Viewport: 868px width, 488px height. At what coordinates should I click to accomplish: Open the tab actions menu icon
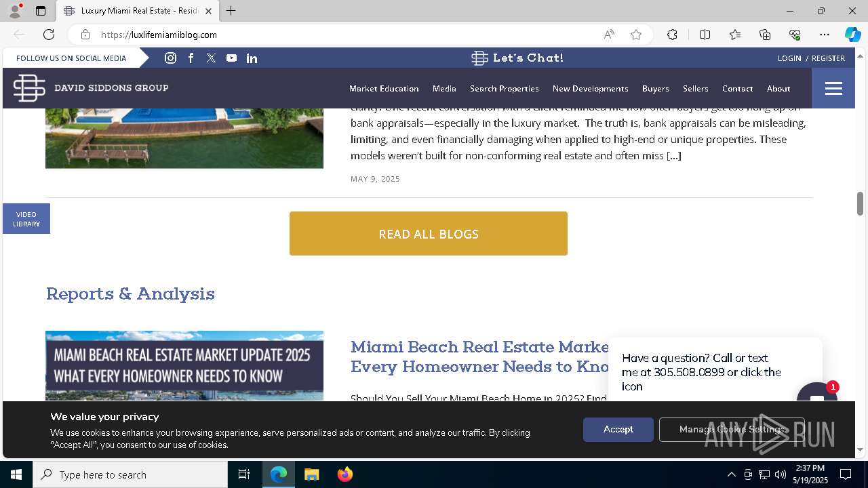(x=41, y=11)
